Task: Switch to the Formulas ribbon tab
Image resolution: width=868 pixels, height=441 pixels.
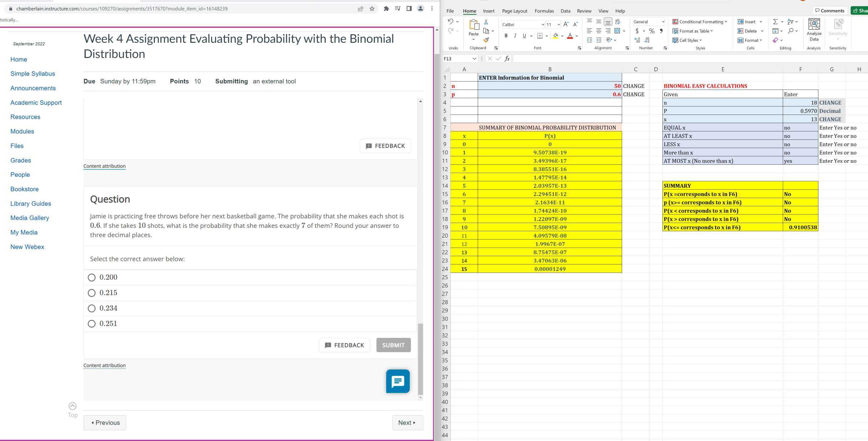Action: click(x=544, y=11)
